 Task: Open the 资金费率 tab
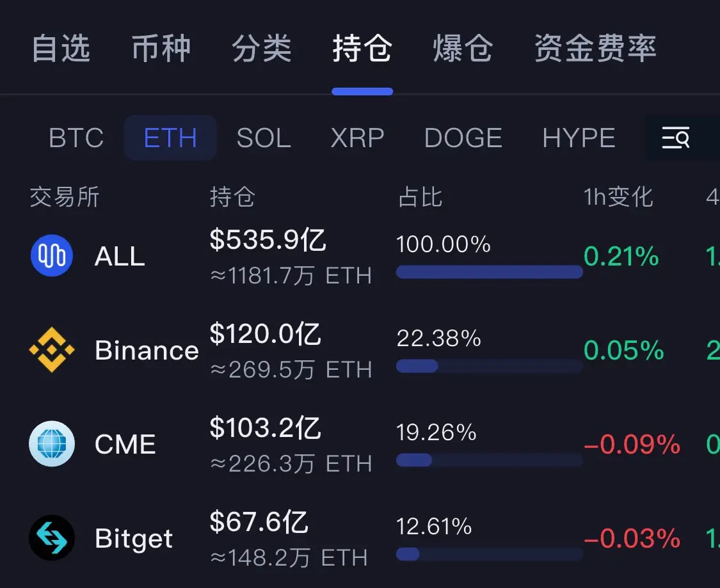pos(596,48)
